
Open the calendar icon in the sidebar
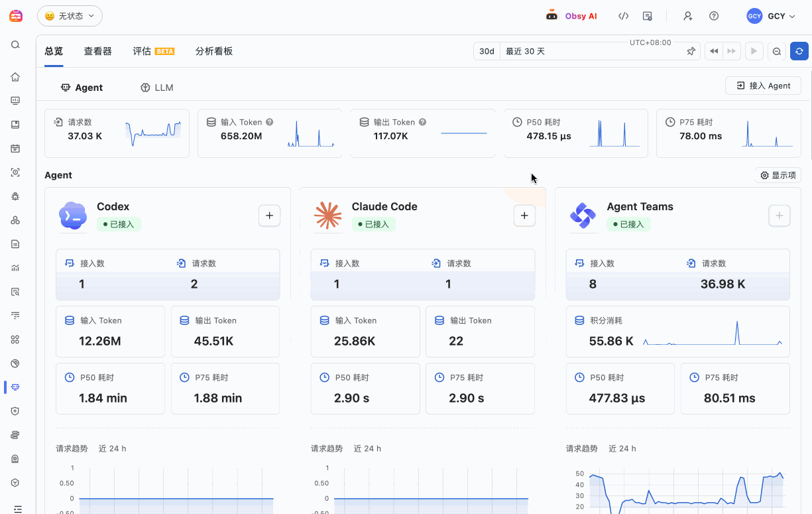(15, 149)
